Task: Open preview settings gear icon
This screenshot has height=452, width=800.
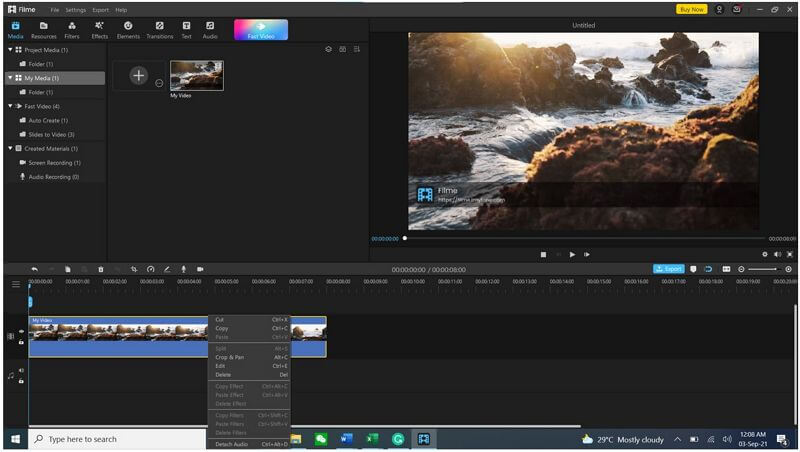Action: [764, 254]
